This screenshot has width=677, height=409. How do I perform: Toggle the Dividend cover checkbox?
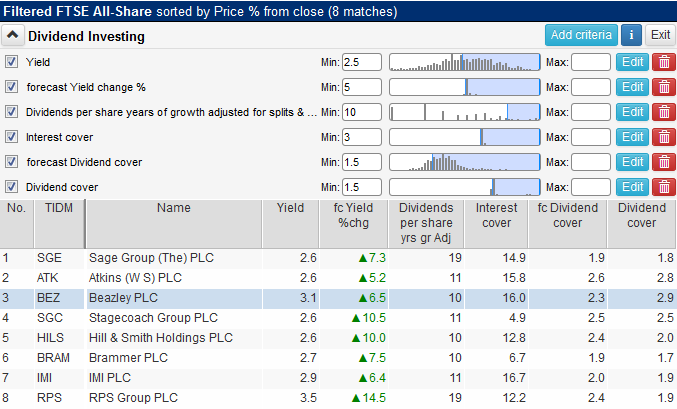(x=11, y=187)
